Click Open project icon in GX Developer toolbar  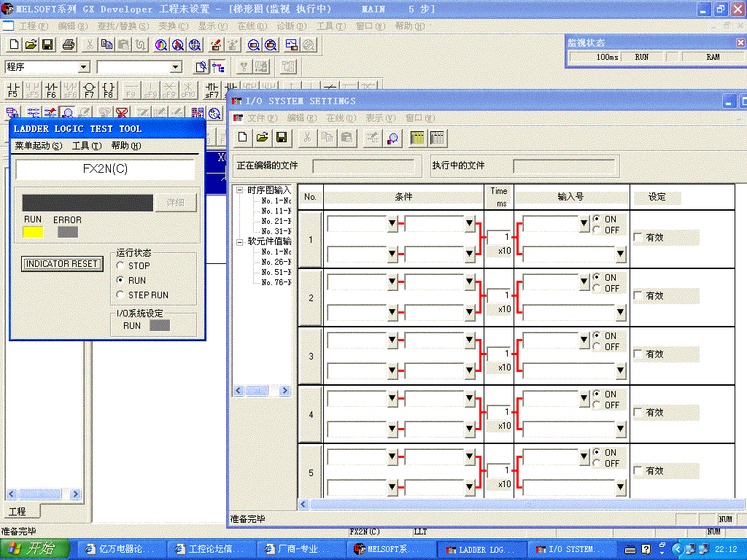coord(31,44)
